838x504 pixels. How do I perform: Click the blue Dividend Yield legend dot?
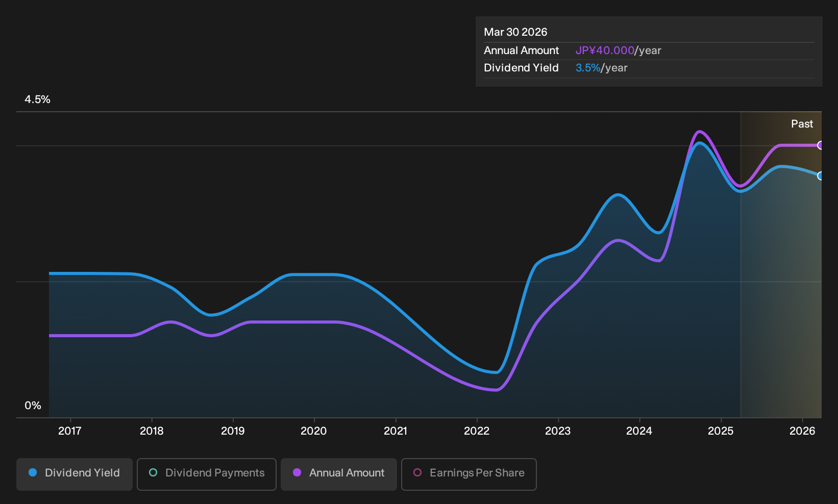click(33, 473)
